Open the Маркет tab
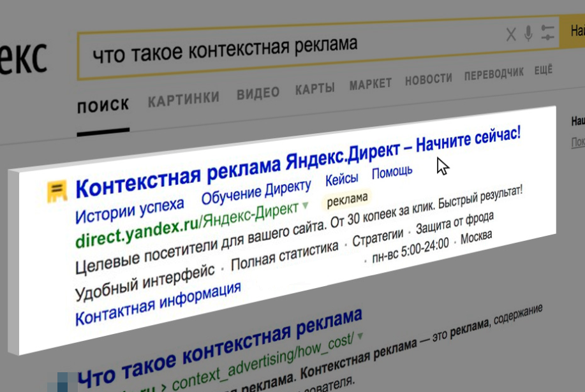The image size is (585, 392). tap(370, 84)
